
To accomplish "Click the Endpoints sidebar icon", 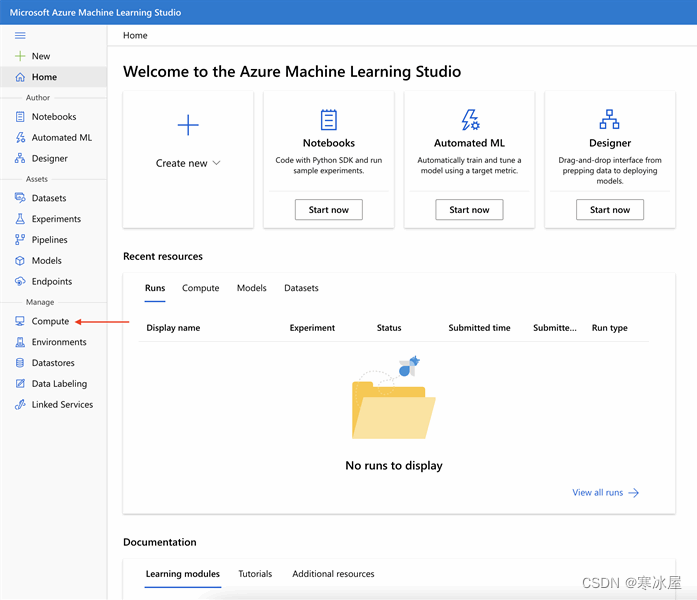I will (x=20, y=281).
